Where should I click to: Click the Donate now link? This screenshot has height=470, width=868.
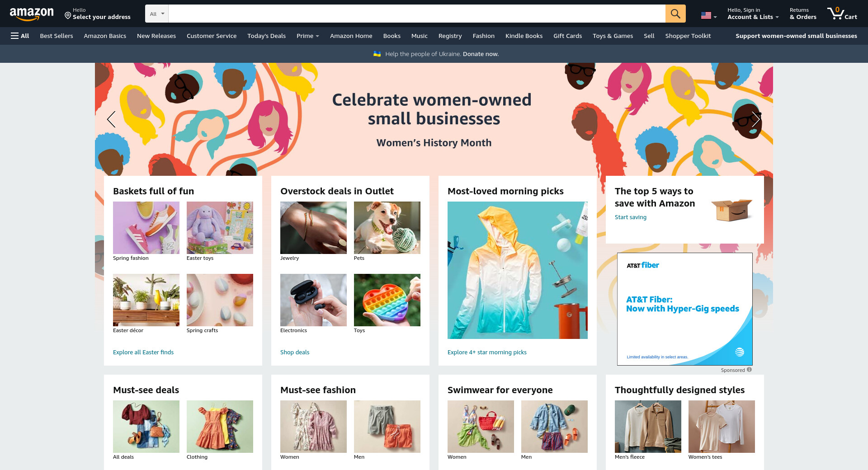(x=481, y=54)
